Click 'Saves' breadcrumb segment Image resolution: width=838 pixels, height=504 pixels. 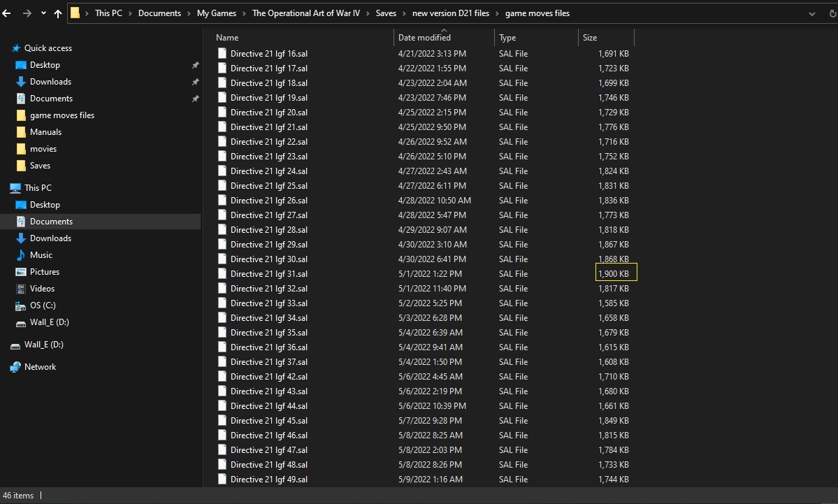coord(386,13)
